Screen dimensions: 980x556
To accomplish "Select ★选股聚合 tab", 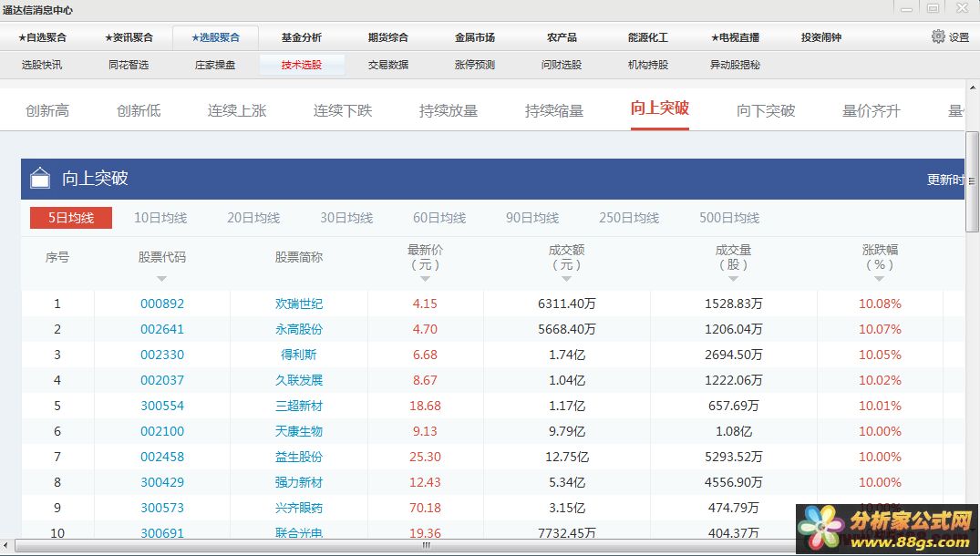I will point(216,37).
